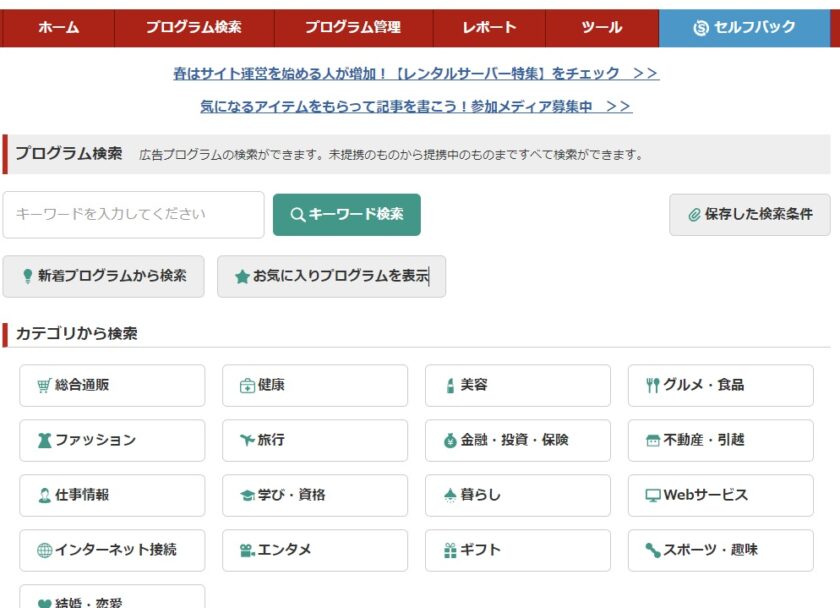Click the gift box icon for ギフト
The width and height of the screenshot is (840, 608).
450,550
